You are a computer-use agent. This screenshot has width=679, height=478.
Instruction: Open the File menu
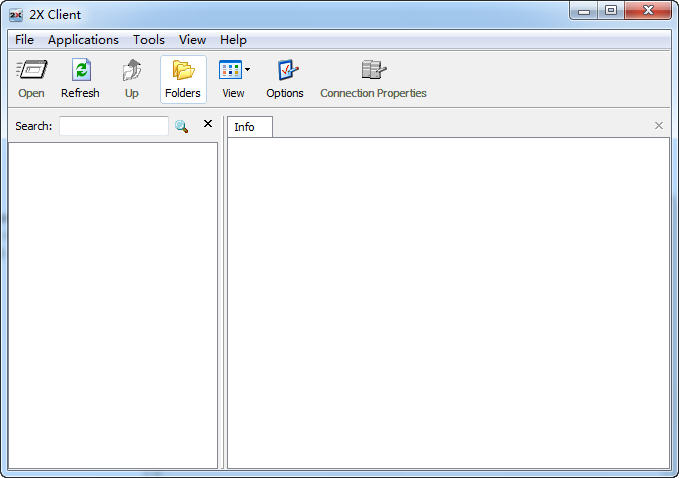tap(24, 40)
